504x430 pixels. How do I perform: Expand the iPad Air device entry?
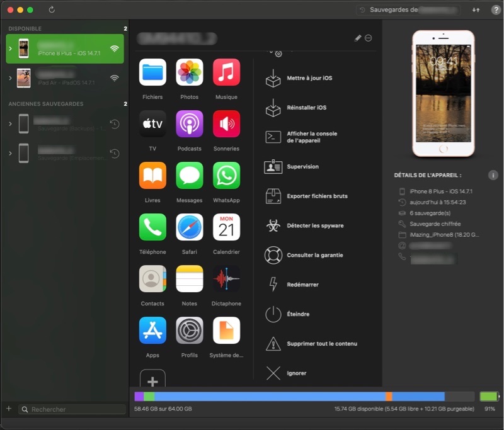pyautogui.click(x=10, y=78)
